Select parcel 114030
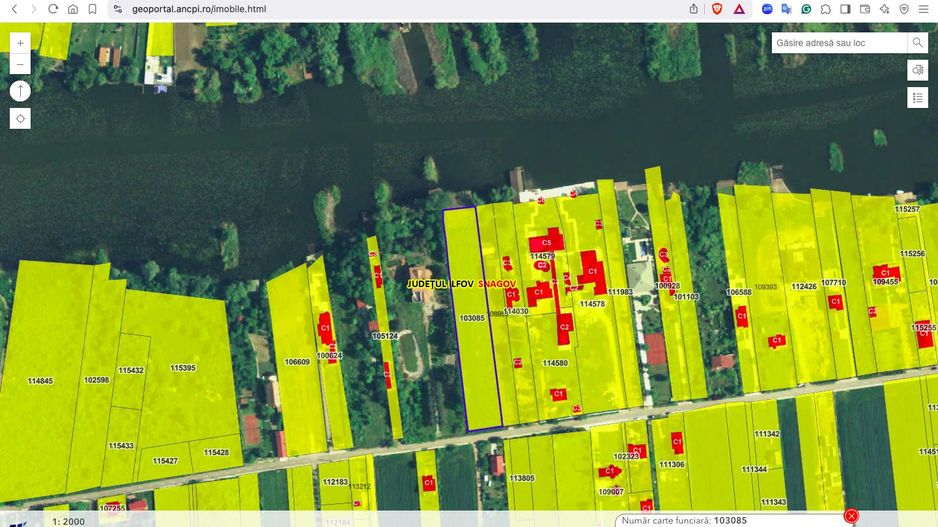 tap(516, 311)
